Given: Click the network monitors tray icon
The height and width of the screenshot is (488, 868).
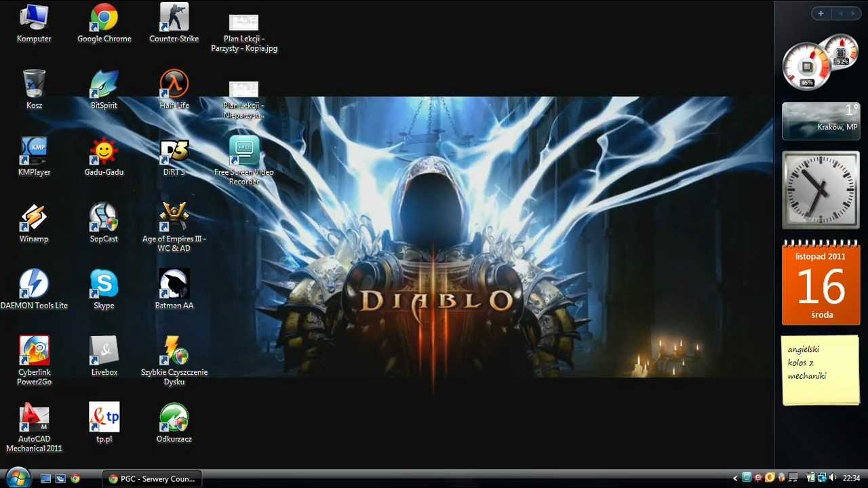Looking at the screenshot, I should (x=793, y=479).
